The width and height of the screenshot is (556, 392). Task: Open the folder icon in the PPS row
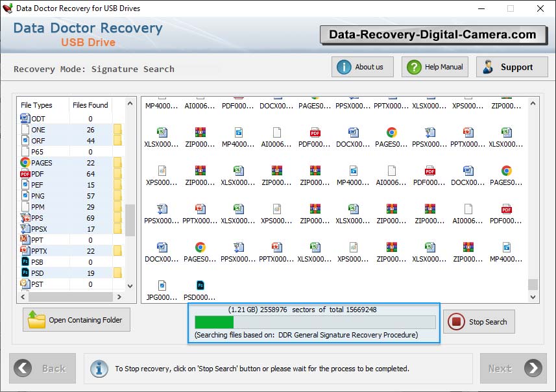coord(117,218)
